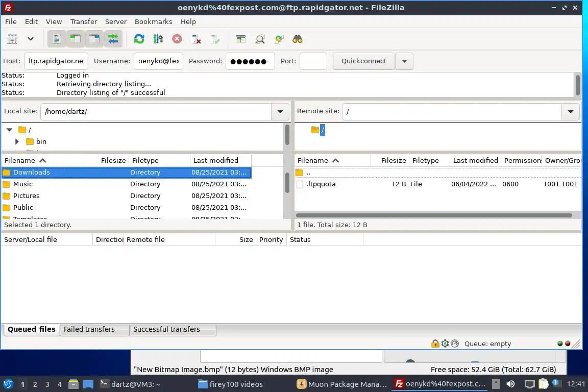This screenshot has height=392, width=588.
Task: Click the Username input field
Action: pos(158,61)
